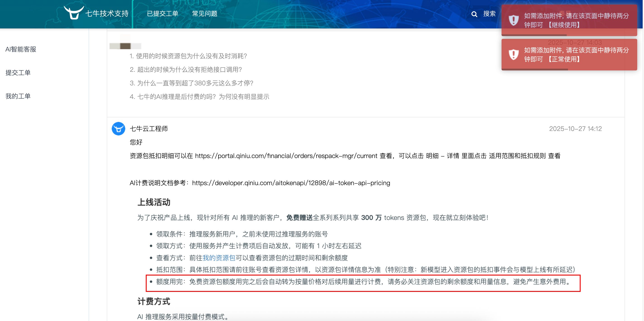Click the shield icon on the top notification

click(514, 20)
